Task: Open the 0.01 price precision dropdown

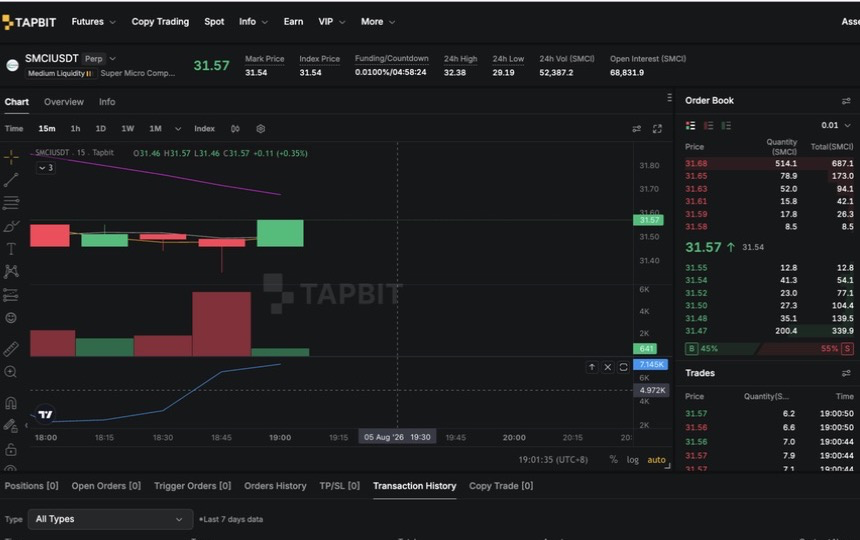Action: (836, 126)
